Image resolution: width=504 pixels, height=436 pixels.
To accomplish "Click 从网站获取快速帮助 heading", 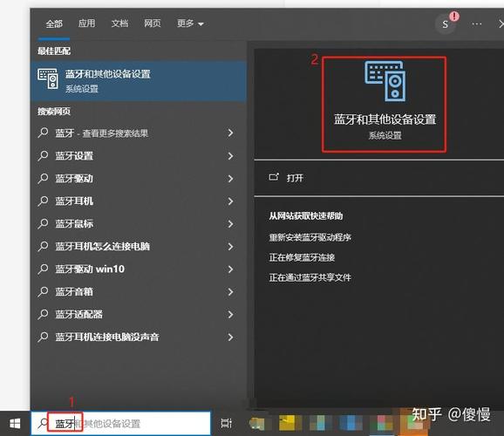I will coord(306,215).
